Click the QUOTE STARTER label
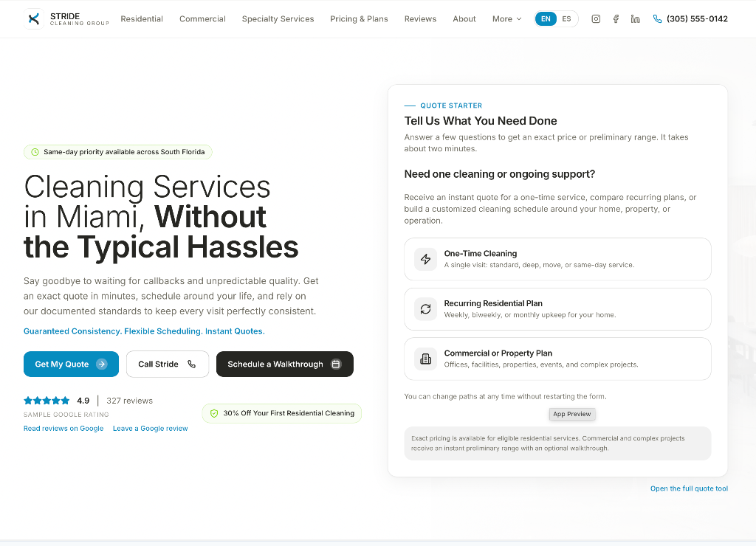This screenshot has width=756, height=546. pyautogui.click(x=451, y=106)
